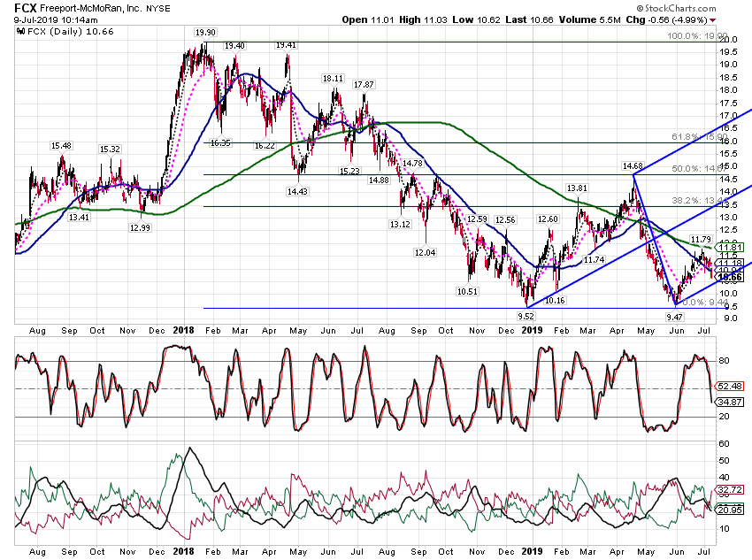Click the 12.99 low price label
Viewport: 752px width, 560px height.
pyautogui.click(x=140, y=227)
